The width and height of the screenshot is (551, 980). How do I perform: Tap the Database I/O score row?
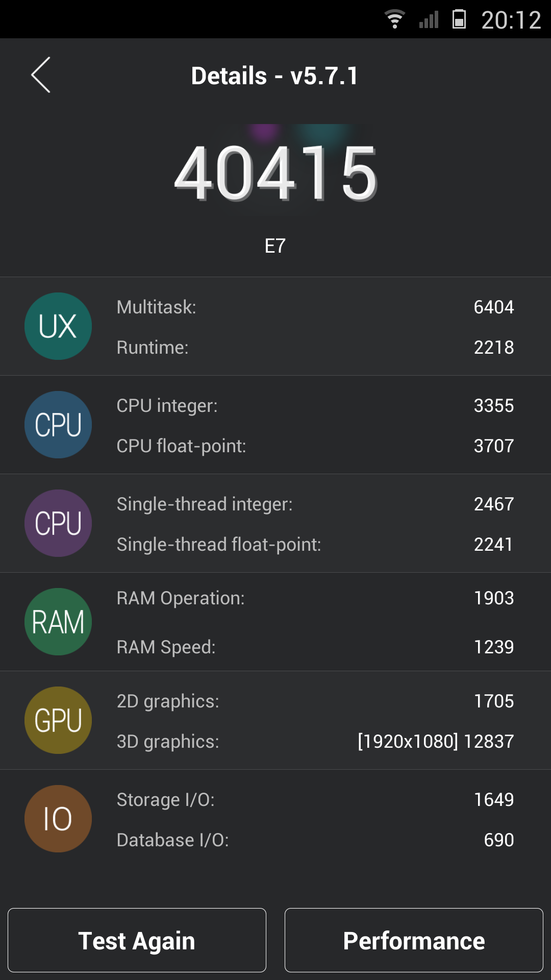[315, 840]
